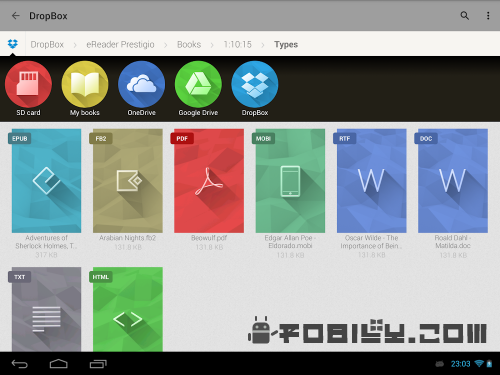
Task: Tap the Android recent apps button
Action: 98,364
